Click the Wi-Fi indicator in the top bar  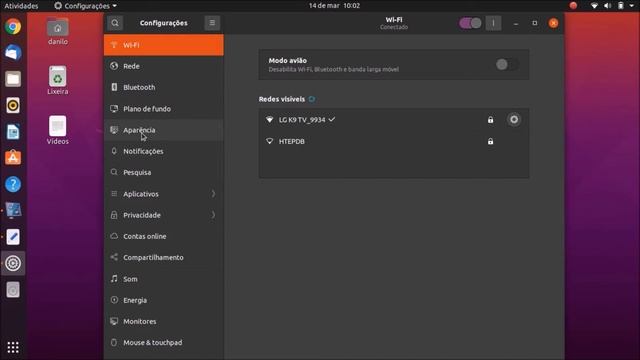click(x=594, y=6)
